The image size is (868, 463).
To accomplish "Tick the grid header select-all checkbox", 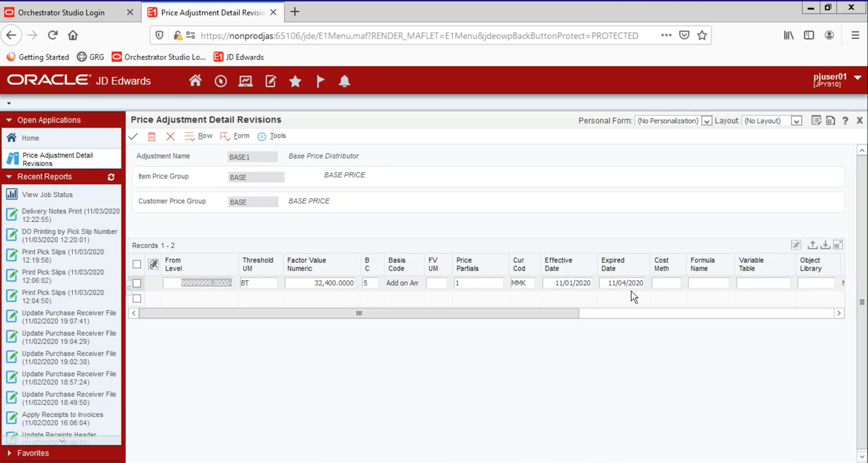I will (137, 264).
